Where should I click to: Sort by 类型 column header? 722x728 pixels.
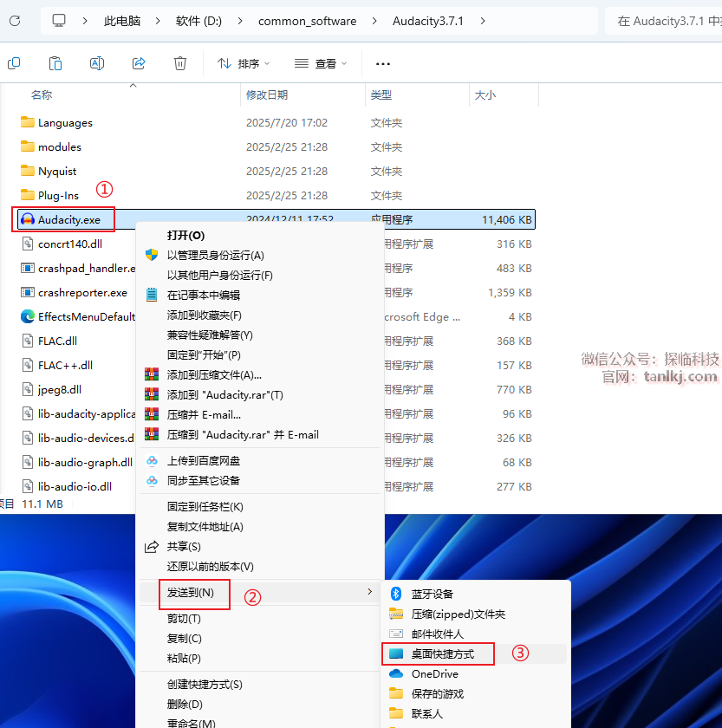[381, 94]
